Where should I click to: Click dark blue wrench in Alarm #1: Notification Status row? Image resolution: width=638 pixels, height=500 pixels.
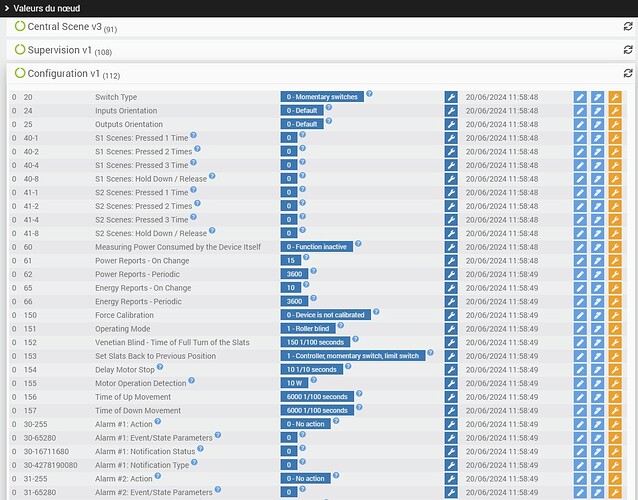451,452
